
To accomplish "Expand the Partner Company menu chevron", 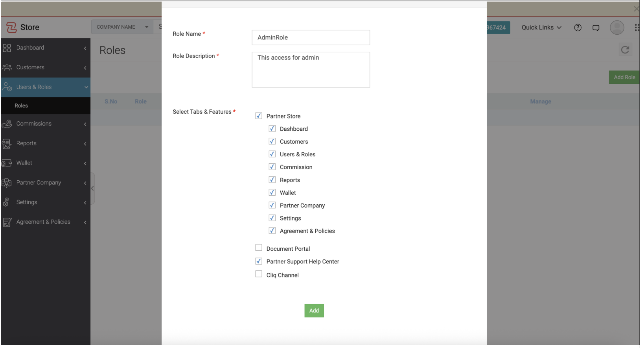I will (85, 183).
